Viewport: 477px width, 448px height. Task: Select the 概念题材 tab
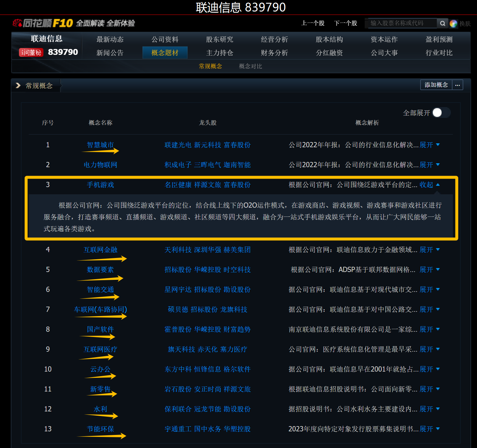165,53
